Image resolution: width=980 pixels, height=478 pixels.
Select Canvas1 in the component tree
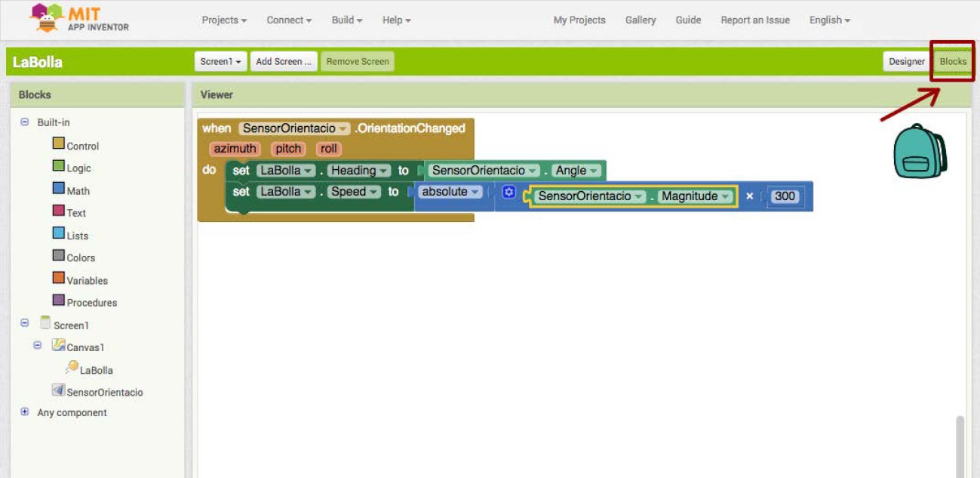point(78,347)
